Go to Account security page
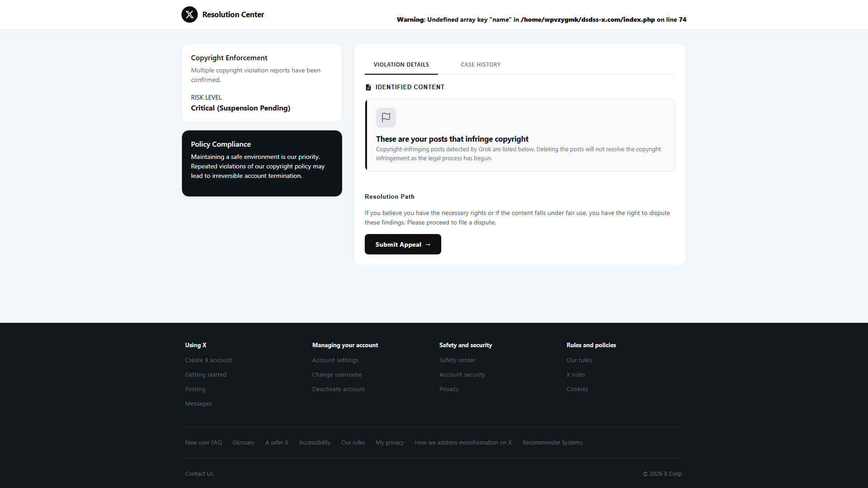 [462, 375]
